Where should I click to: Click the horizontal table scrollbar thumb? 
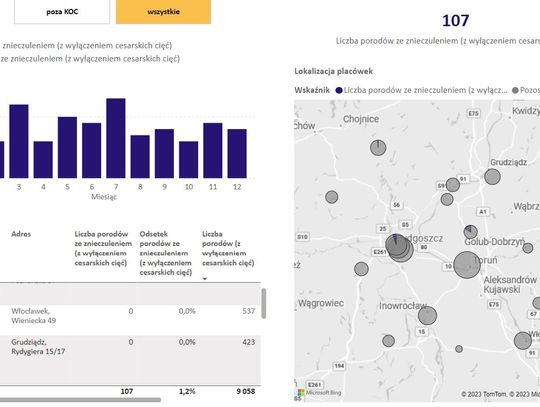pos(80,400)
